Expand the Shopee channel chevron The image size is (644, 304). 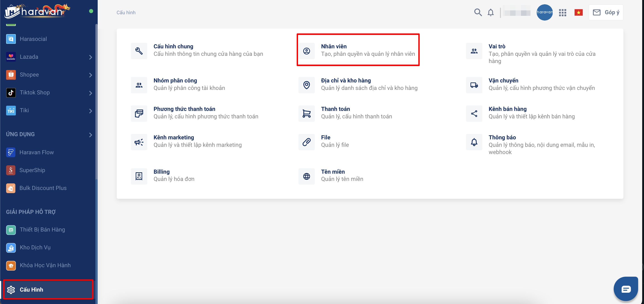[90, 75]
